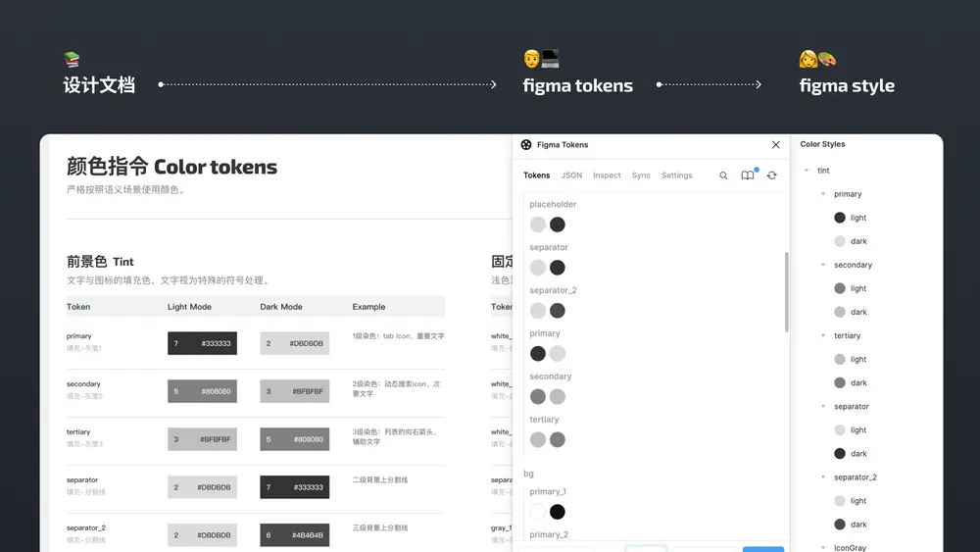Collapse the tint group in Color Styles
The image size is (980, 552).
tap(807, 171)
